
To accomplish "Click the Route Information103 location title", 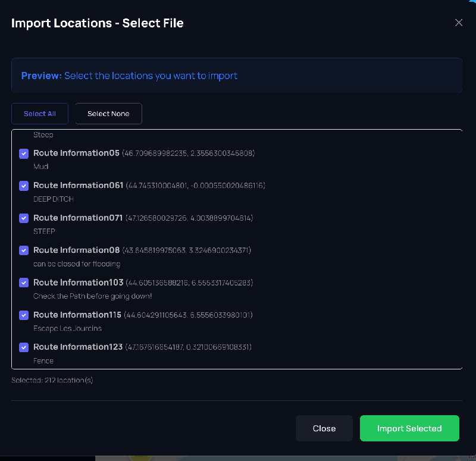I will coord(78,282).
